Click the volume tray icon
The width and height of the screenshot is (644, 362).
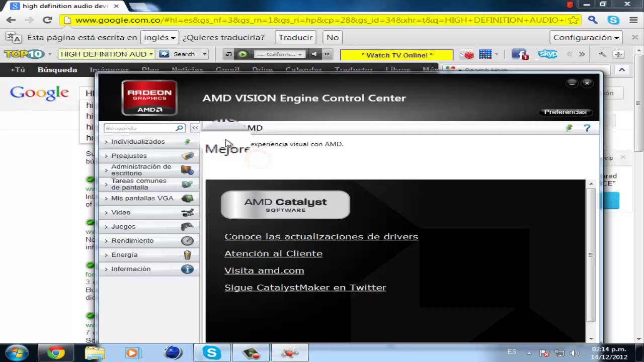pos(574,352)
